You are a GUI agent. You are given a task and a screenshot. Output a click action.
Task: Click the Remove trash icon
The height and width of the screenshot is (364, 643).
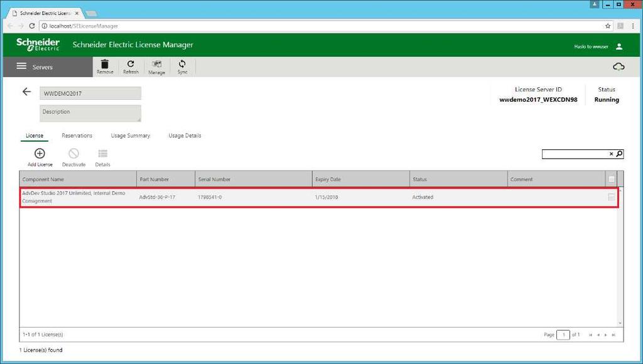click(105, 67)
